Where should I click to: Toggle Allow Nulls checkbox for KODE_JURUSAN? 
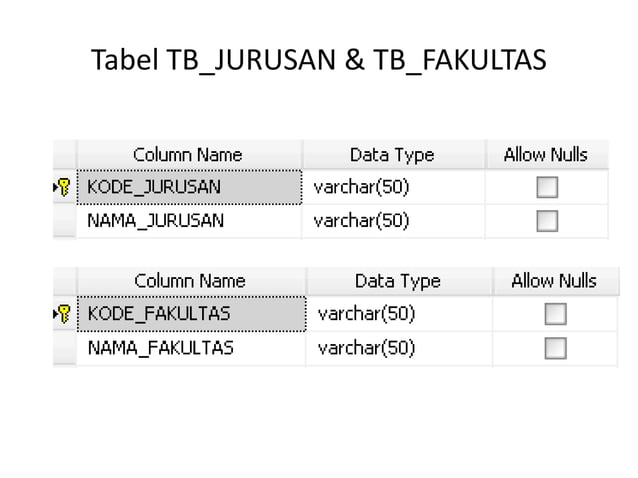pos(547,187)
